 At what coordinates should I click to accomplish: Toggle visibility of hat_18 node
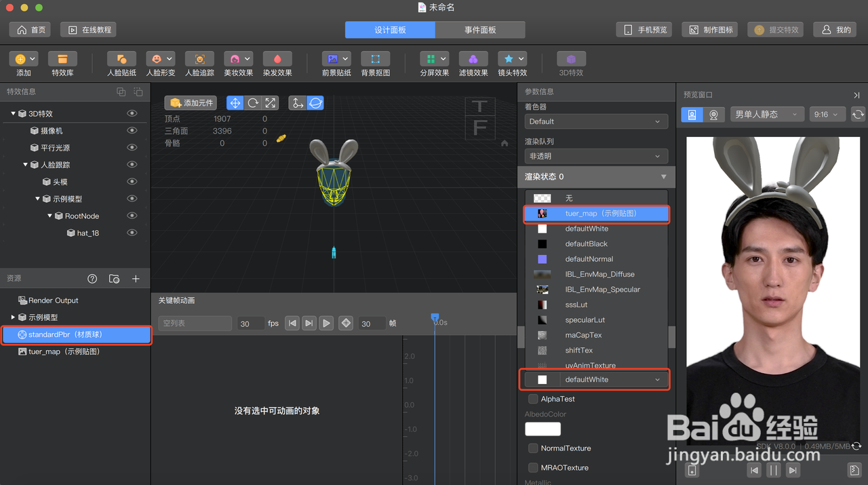point(132,233)
